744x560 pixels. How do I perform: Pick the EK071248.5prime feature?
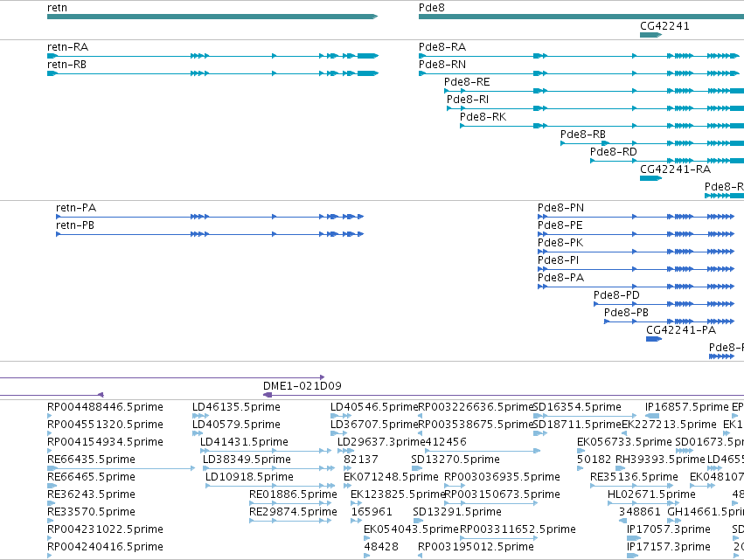391,478
